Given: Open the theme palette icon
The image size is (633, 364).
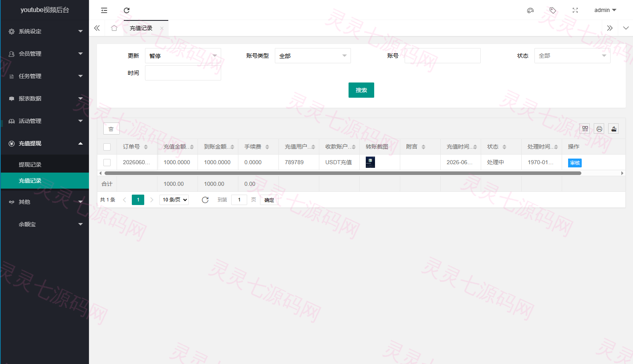Looking at the screenshot, I should [530, 10].
